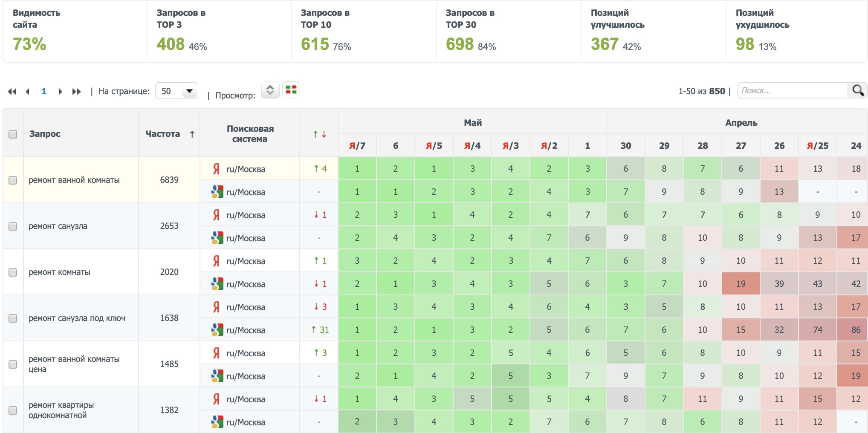The width and height of the screenshot is (868, 433).
Task: Jump to the last page arrow
Action: click(76, 92)
